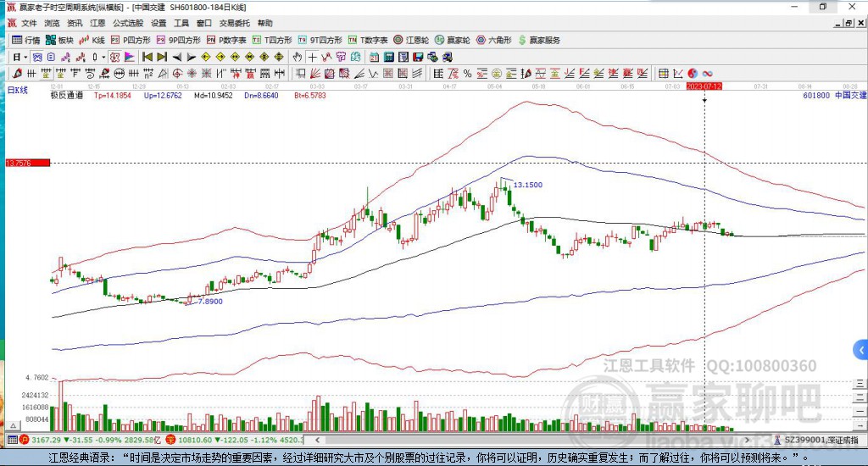Switch to the K线 chart view
Image resolution: width=868 pixels, height=466 pixels.
[92, 40]
